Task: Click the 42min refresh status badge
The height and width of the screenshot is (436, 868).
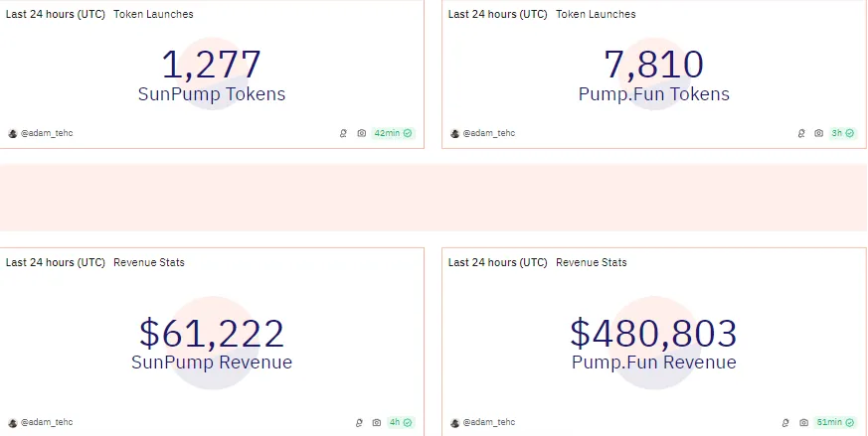Action: click(x=393, y=133)
